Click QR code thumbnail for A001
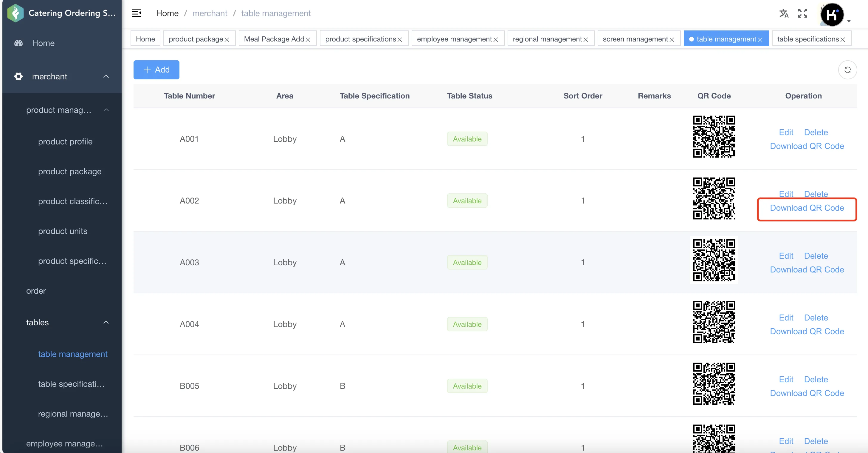The height and width of the screenshot is (453, 868). point(714,137)
